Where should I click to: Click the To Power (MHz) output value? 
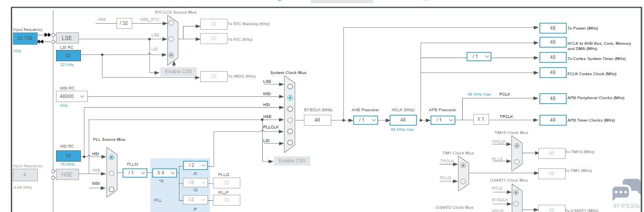(x=553, y=28)
